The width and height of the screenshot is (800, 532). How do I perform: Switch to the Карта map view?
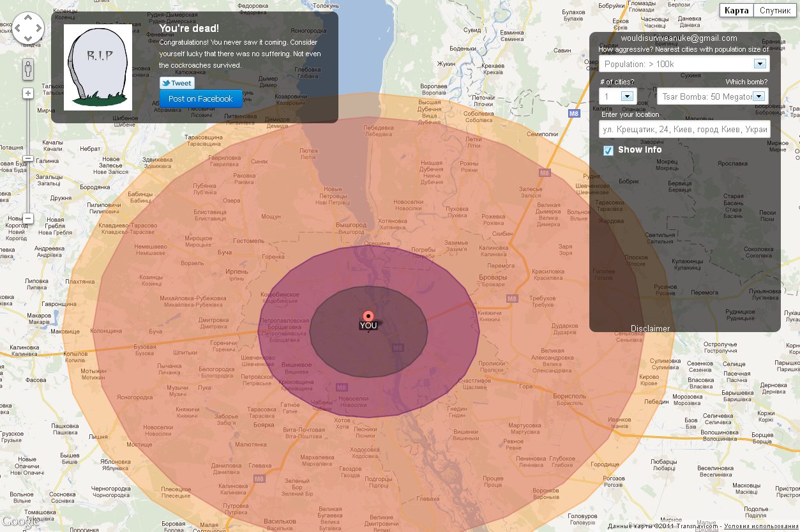pyautogui.click(x=737, y=11)
